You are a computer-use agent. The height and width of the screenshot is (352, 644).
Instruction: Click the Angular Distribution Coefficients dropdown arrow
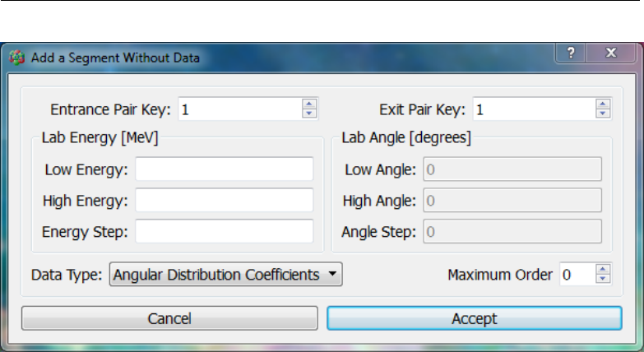point(332,274)
